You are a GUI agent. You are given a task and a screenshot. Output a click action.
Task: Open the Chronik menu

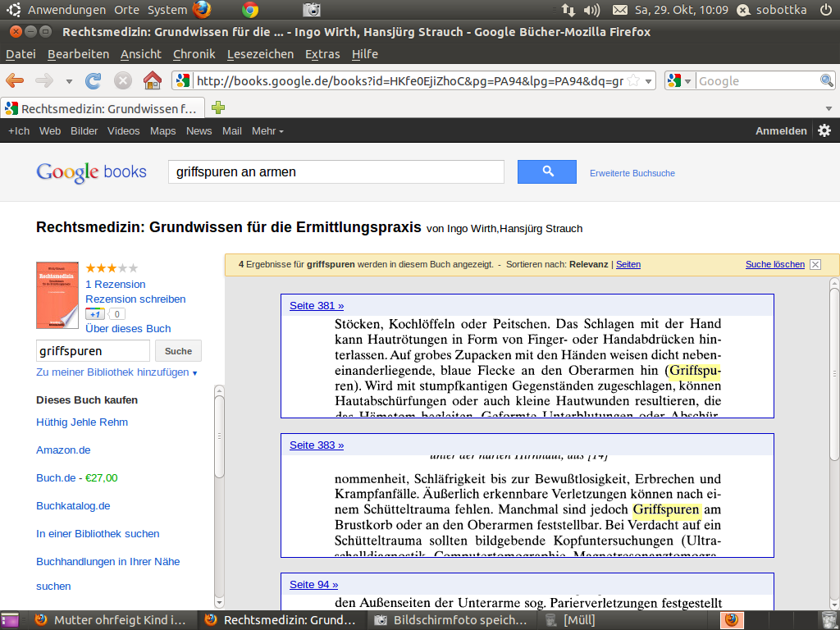(x=194, y=54)
